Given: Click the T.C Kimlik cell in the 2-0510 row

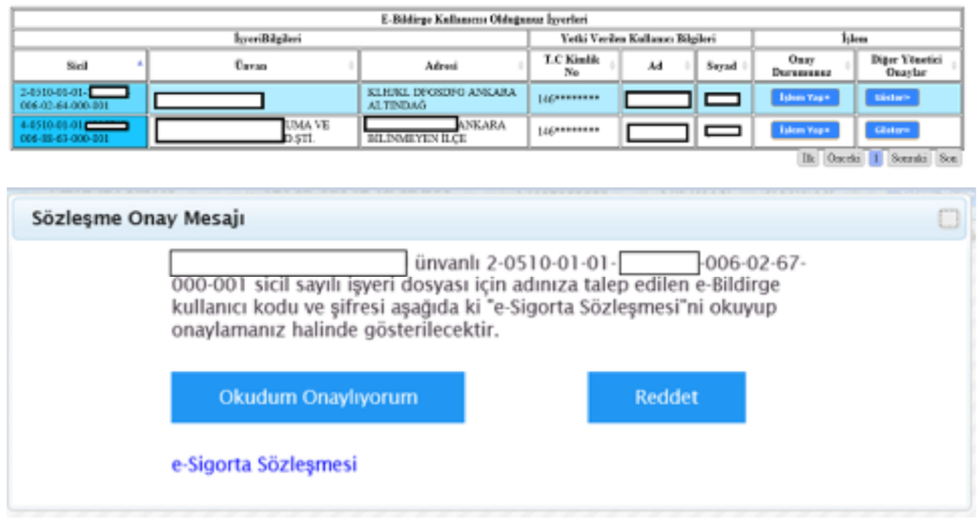Looking at the screenshot, I should [575, 99].
